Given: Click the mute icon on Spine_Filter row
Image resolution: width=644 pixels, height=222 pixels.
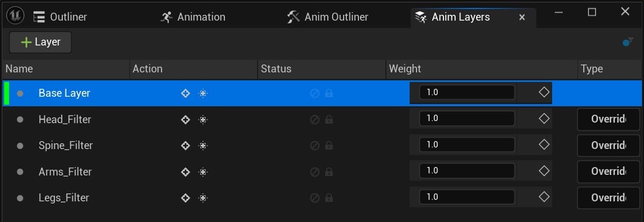Looking at the screenshot, I should [x=315, y=145].
